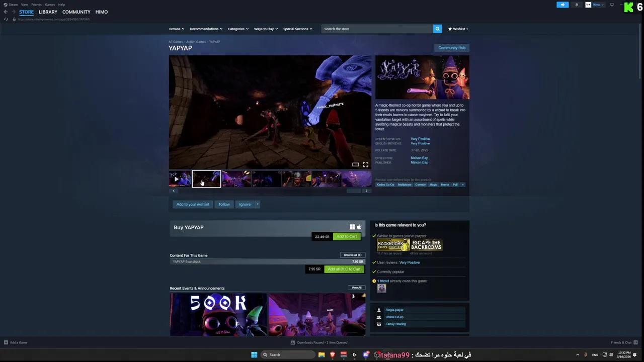This screenshot has height=362, width=644.
Task: Open the View menu
Action: point(24,5)
